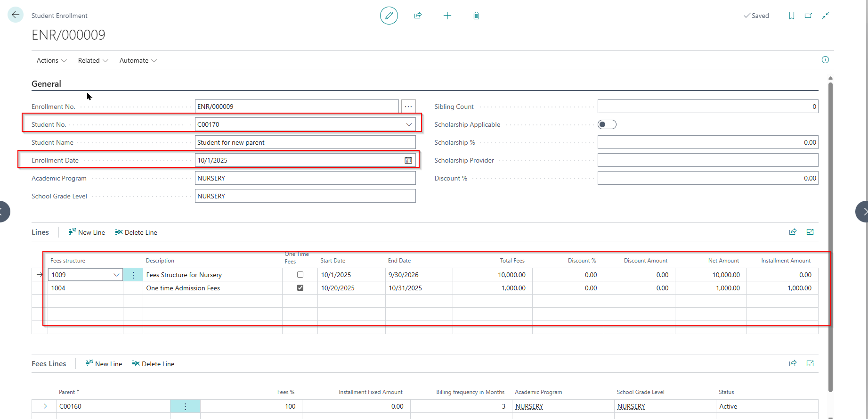The width and height of the screenshot is (868, 419).
Task: Click Delete Line in Fees Lines section
Action: (x=153, y=364)
